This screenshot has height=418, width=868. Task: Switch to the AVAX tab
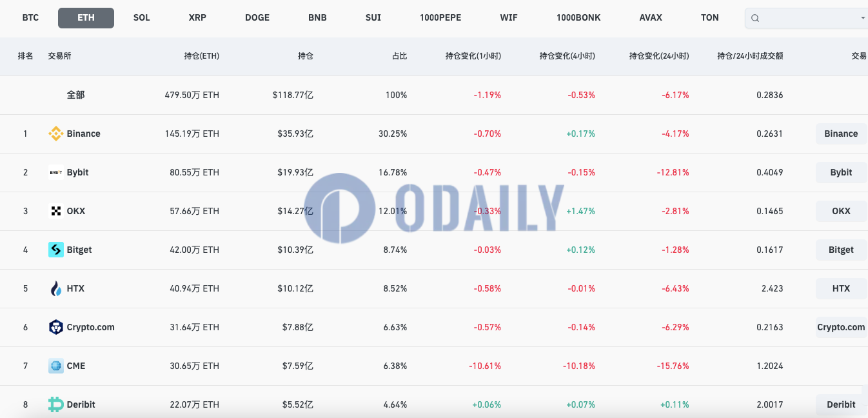[651, 18]
